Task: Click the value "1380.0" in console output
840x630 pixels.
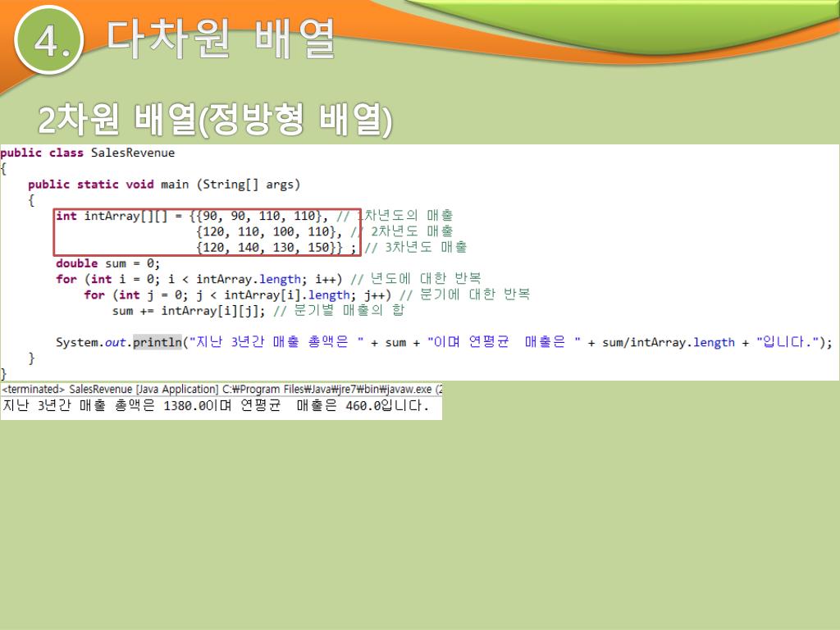Action: [x=185, y=406]
